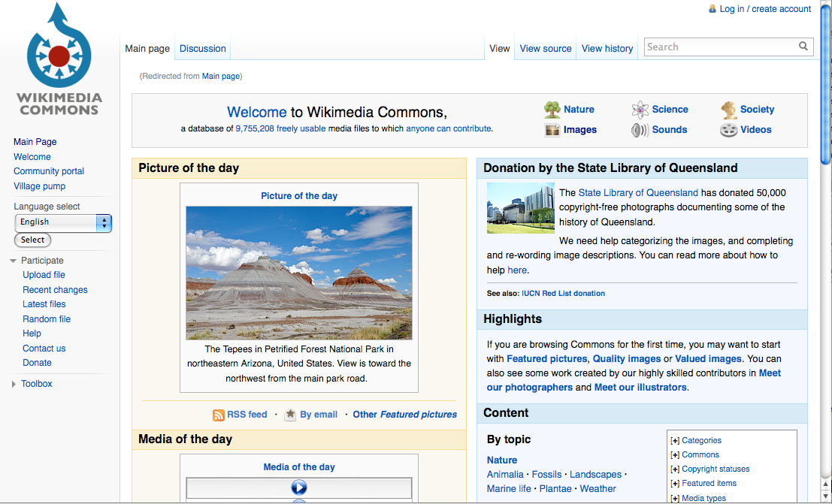Open the View source tab
832x504 pixels.
pyautogui.click(x=546, y=48)
